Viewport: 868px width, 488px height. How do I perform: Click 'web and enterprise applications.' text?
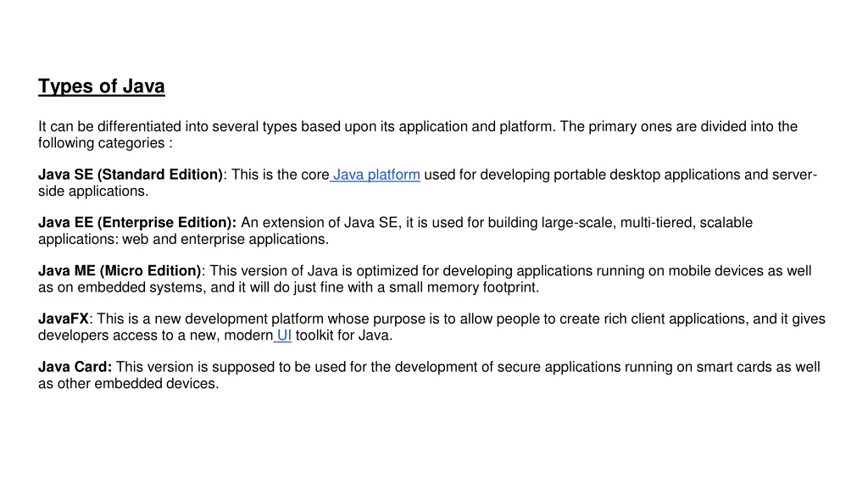(225, 240)
